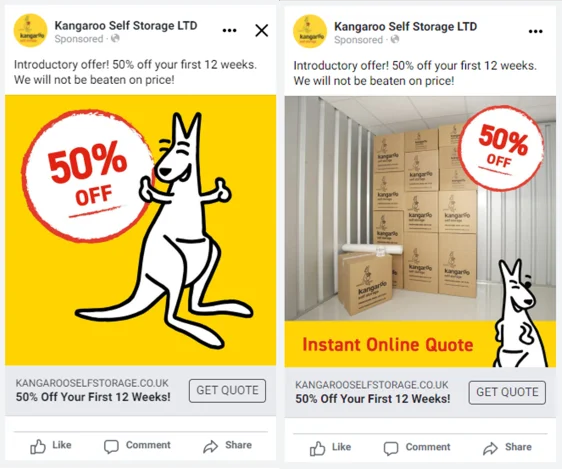
Task: Click the KANGAROOSELFSTORAGE.CO.UK link on left ad
Action: (92, 383)
